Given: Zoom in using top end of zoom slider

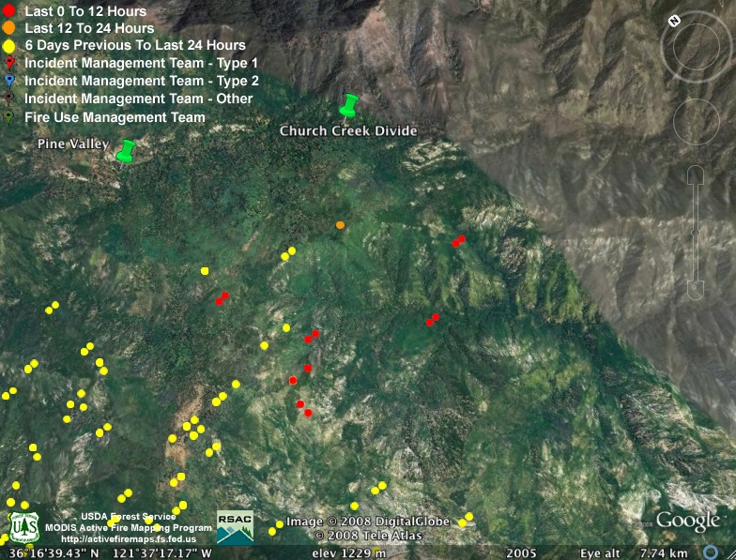Looking at the screenshot, I should click(696, 173).
